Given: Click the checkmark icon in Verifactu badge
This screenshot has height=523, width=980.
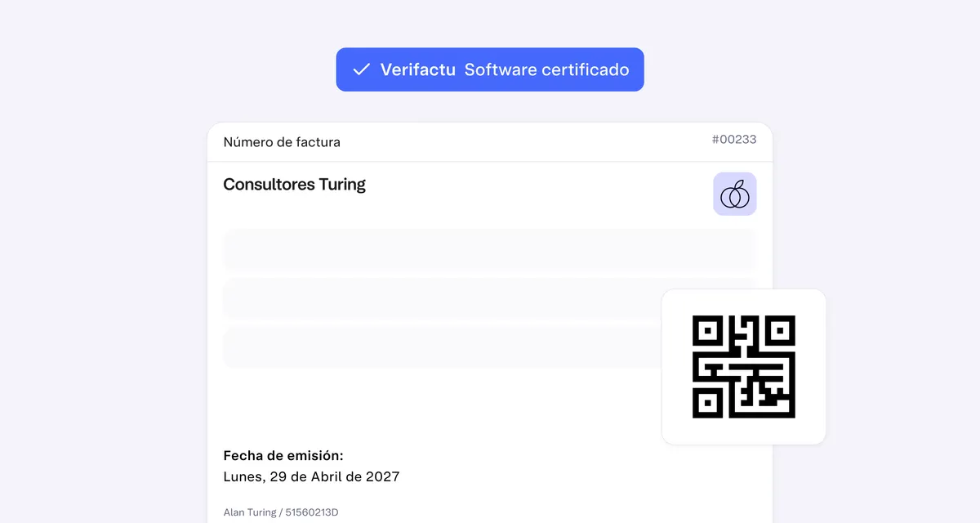Looking at the screenshot, I should pyautogui.click(x=362, y=69).
